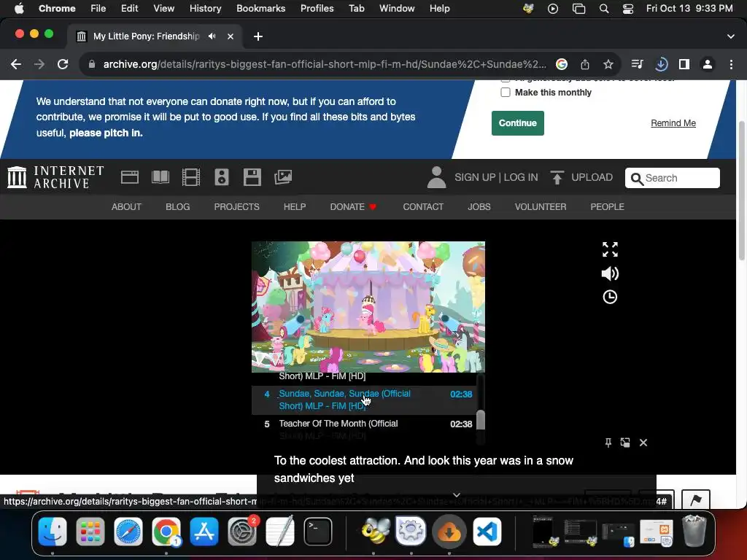The image size is (747, 560).
Task: Open Finder in the Dock
Action: (53, 531)
